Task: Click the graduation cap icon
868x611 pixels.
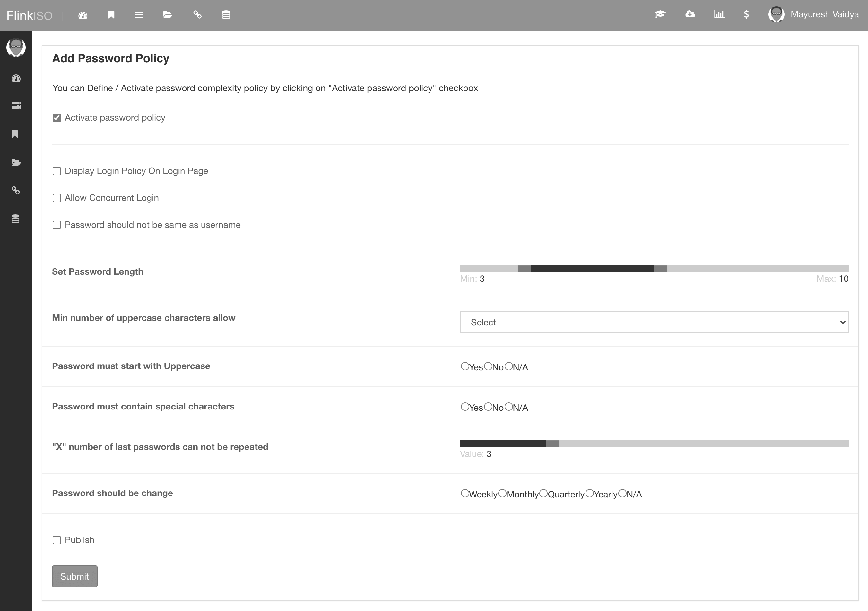Action: tap(660, 14)
